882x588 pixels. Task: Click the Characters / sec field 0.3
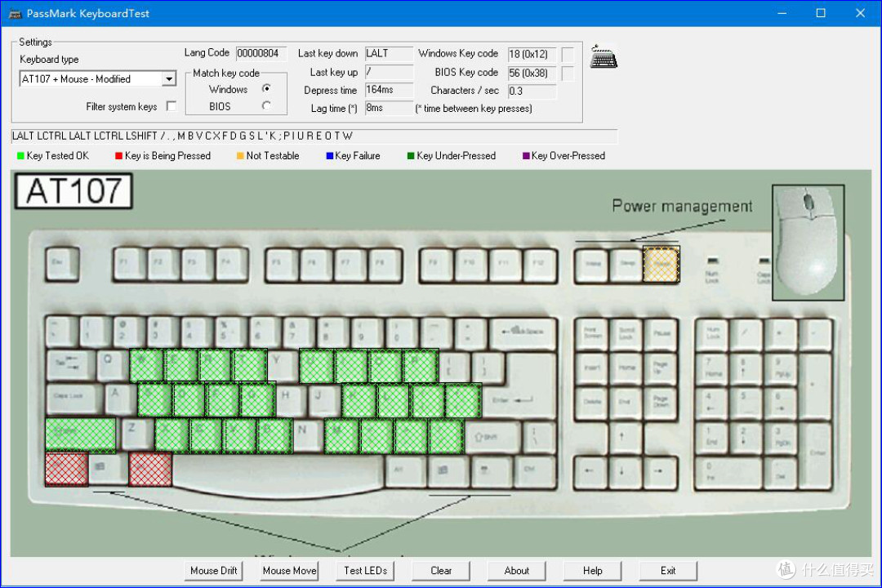pos(532,91)
